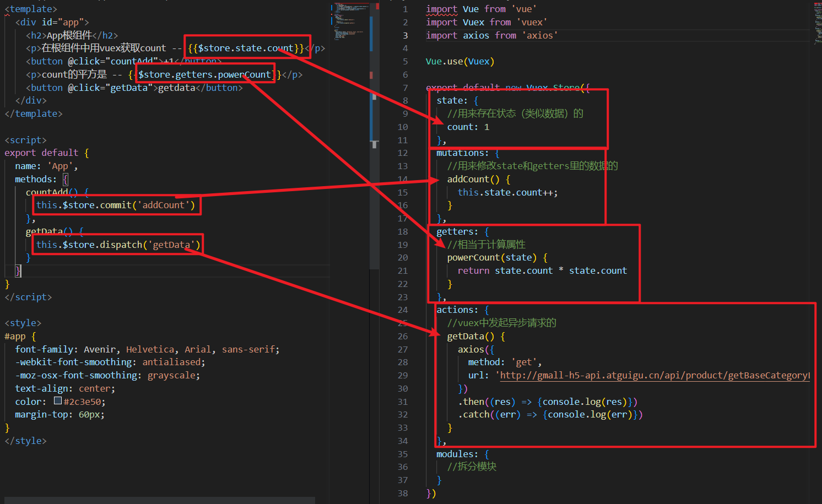
Task: Click the '@click="getData"' button line
Action: [134, 88]
